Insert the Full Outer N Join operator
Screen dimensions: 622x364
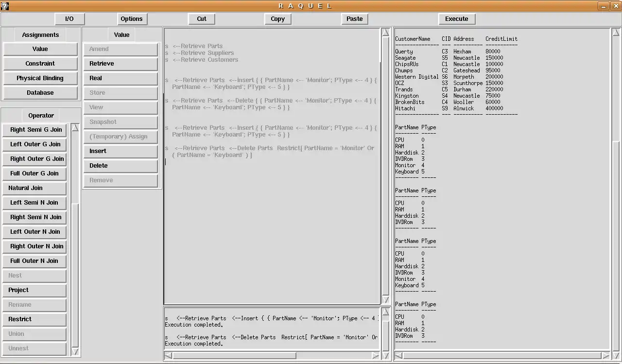coord(35,261)
